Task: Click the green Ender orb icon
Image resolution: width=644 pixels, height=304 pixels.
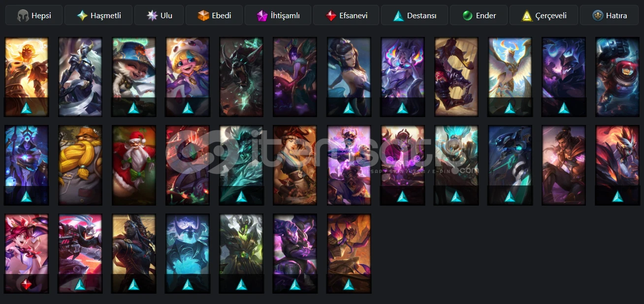Action: point(468,16)
